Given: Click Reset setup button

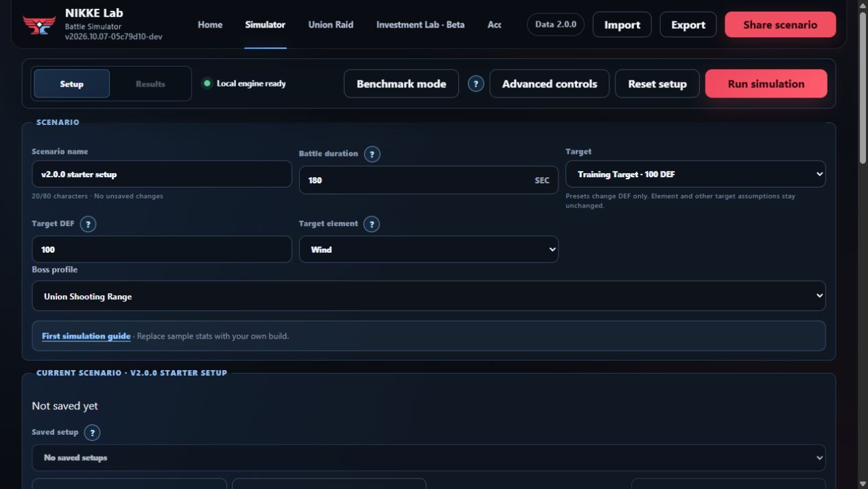Looking at the screenshot, I should [657, 84].
